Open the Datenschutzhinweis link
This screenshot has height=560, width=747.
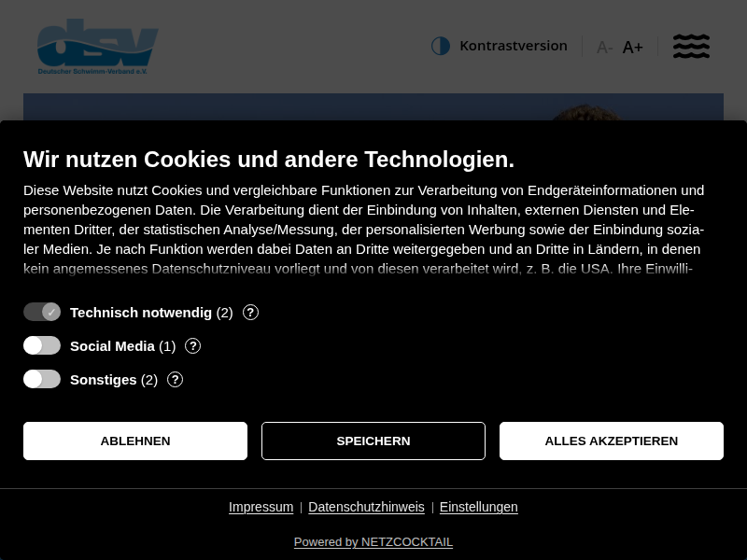(x=366, y=507)
